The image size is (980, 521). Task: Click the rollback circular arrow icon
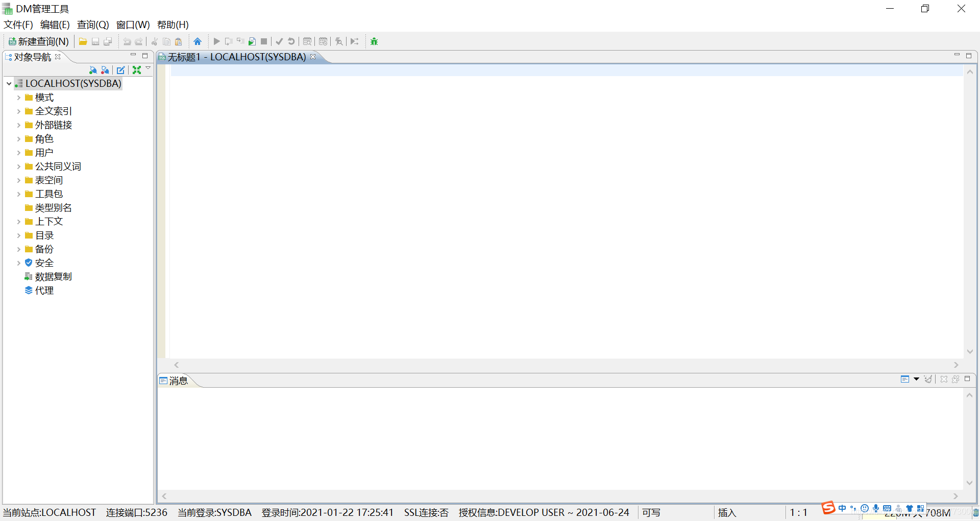click(291, 41)
